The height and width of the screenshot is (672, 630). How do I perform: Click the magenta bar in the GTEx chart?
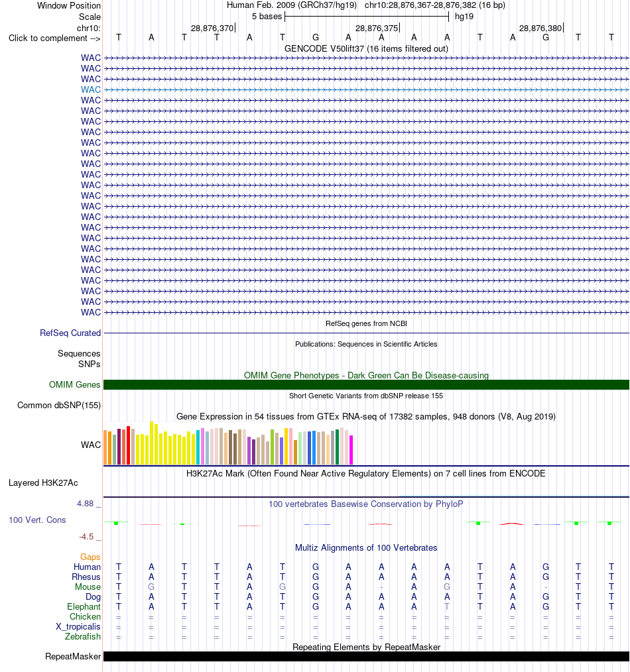[351, 450]
